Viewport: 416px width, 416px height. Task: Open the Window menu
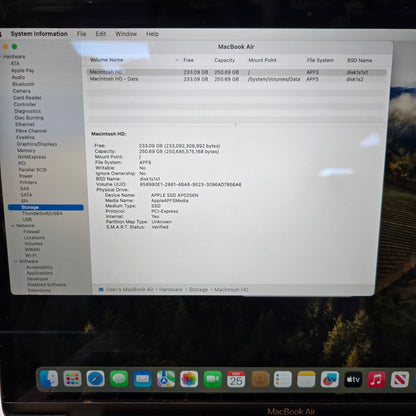click(x=126, y=34)
